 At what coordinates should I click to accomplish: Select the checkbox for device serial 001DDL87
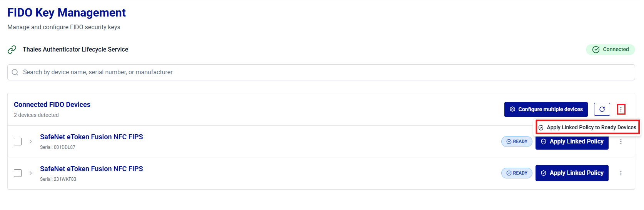(18, 142)
